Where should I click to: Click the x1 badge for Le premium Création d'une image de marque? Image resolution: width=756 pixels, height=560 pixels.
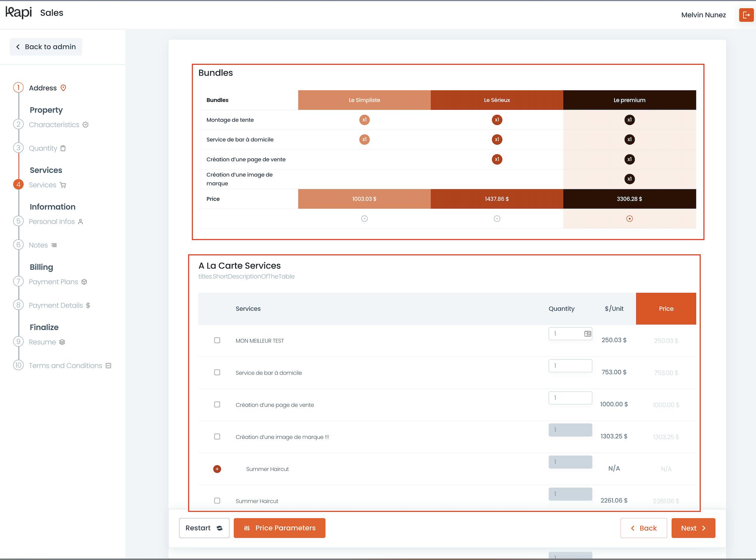point(630,179)
